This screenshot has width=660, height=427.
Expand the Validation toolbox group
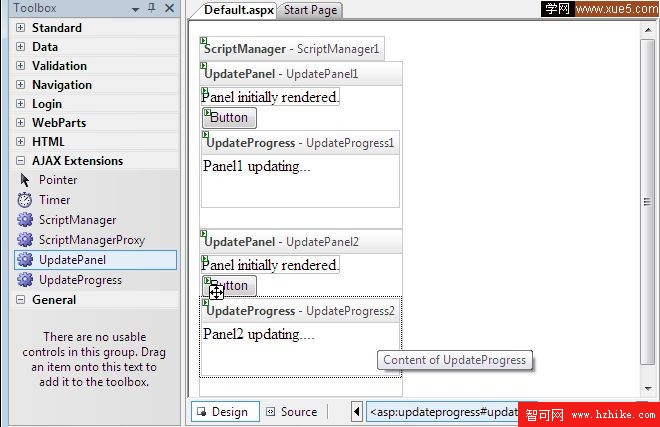click(20, 66)
